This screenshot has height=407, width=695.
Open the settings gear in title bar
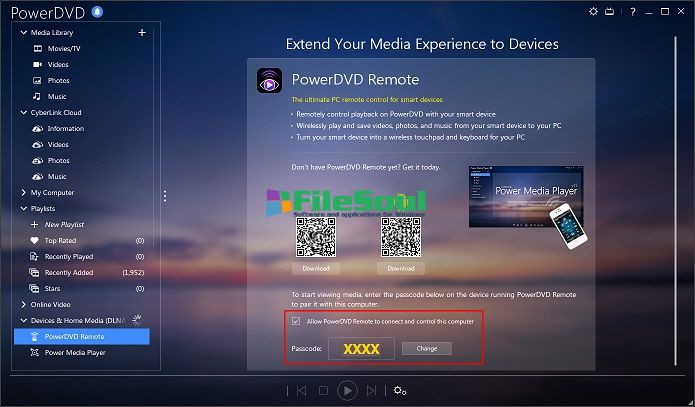coord(593,11)
